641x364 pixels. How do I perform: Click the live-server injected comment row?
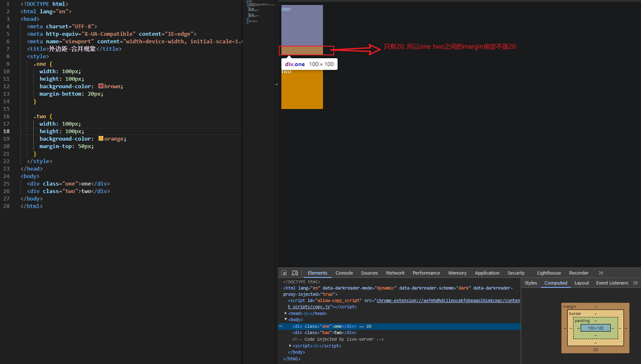[x=399, y=339]
